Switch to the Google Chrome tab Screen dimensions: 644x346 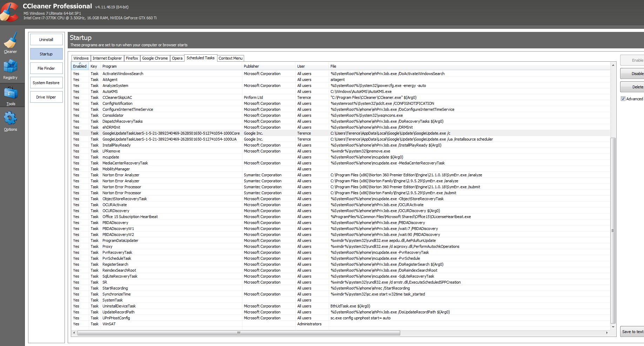pos(155,58)
